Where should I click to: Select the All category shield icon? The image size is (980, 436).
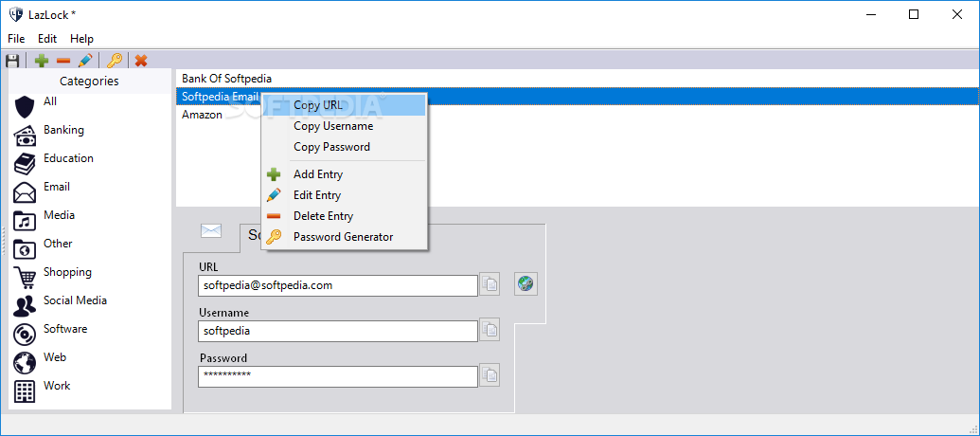click(x=25, y=107)
